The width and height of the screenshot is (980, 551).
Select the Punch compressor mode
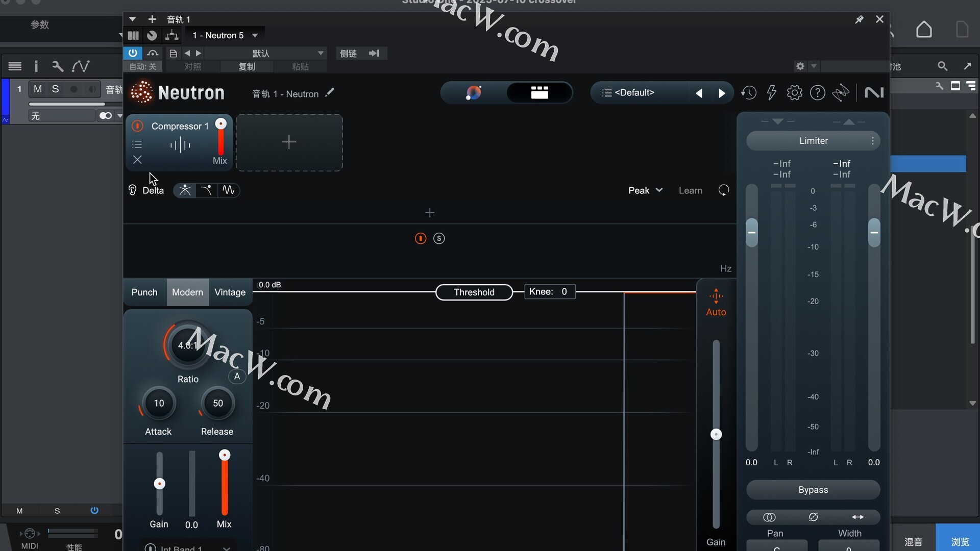[144, 292]
